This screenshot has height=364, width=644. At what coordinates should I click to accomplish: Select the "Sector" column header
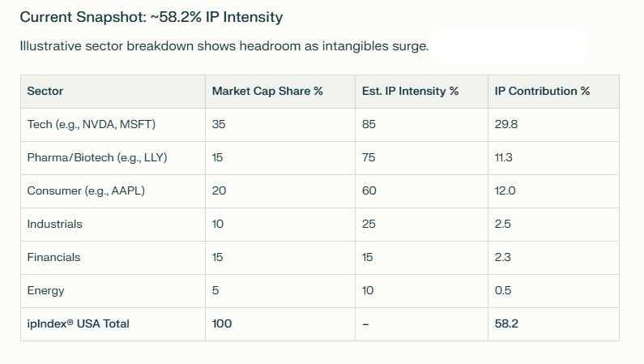pyautogui.click(x=45, y=92)
